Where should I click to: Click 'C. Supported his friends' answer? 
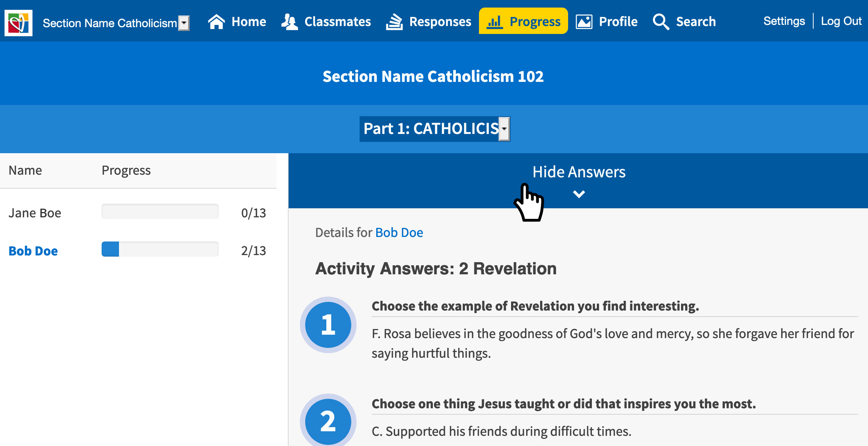tap(502, 431)
